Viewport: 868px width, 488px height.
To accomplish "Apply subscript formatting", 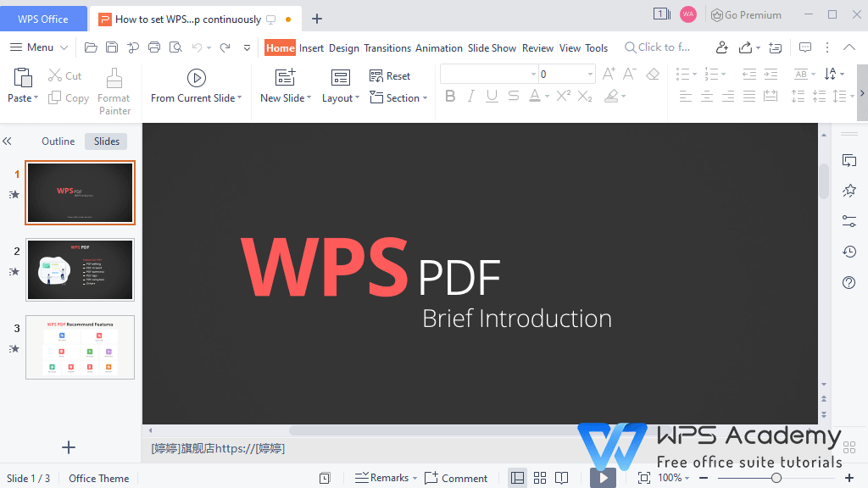I will pyautogui.click(x=585, y=96).
